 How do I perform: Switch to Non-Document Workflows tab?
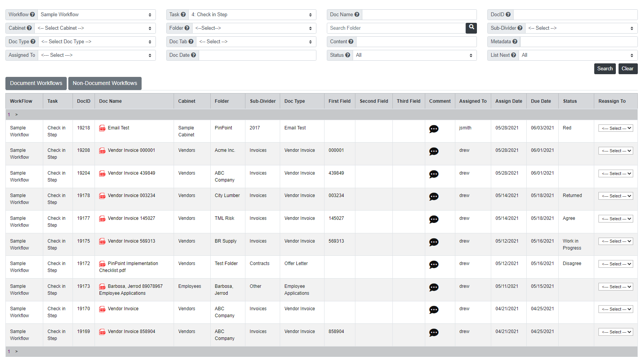(105, 83)
